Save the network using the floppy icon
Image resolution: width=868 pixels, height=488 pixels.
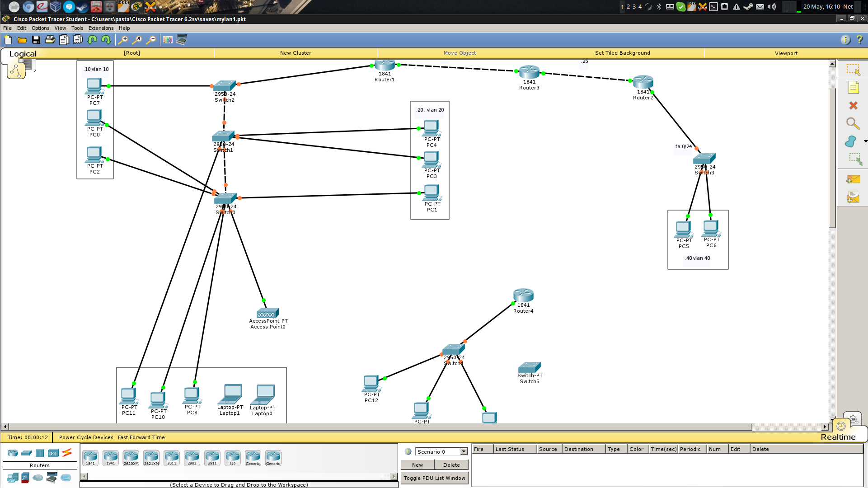pyautogui.click(x=36, y=40)
